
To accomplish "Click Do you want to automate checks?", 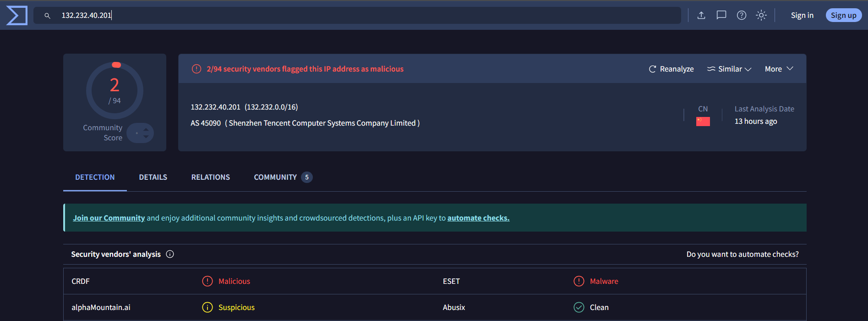I will (742, 254).
